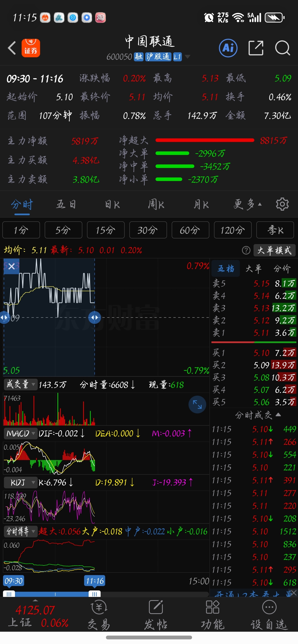Image resolution: width=298 pixels, height=644 pixels.
Task: Open the KDJ indicator dropdown
Action: 20,482
